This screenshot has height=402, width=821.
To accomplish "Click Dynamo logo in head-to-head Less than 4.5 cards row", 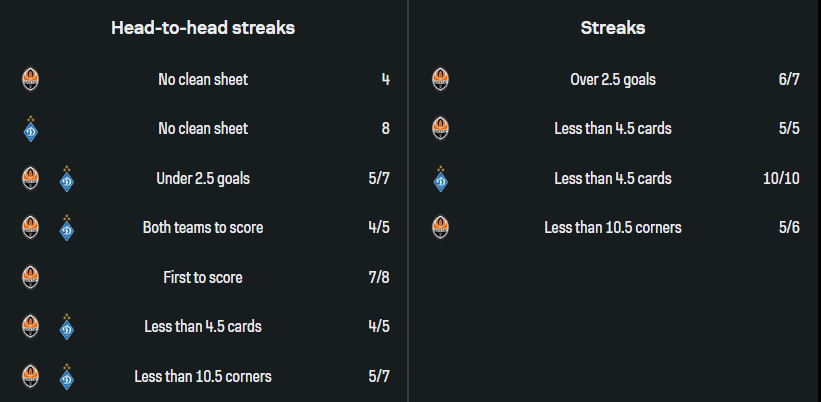I will [x=67, y=327].
